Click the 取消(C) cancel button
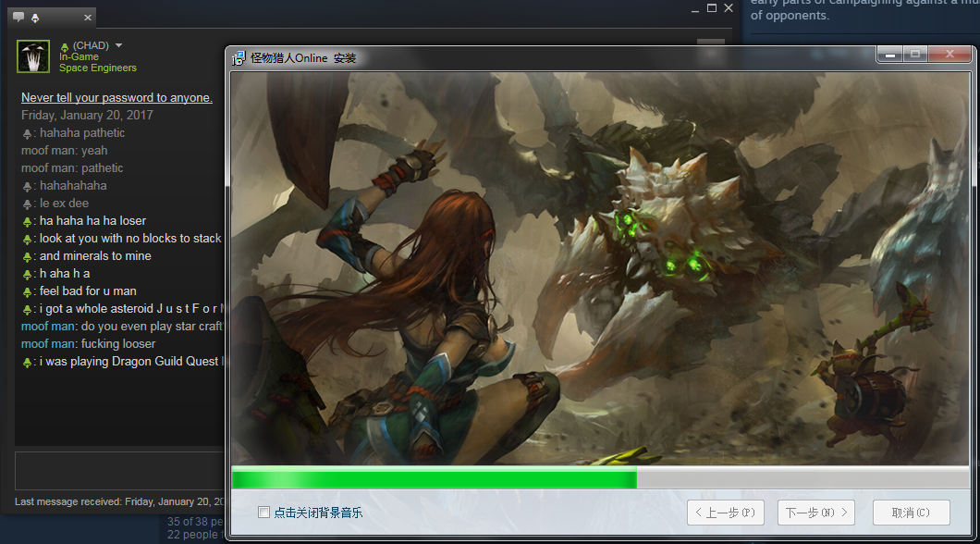 [x=912, y=513]
